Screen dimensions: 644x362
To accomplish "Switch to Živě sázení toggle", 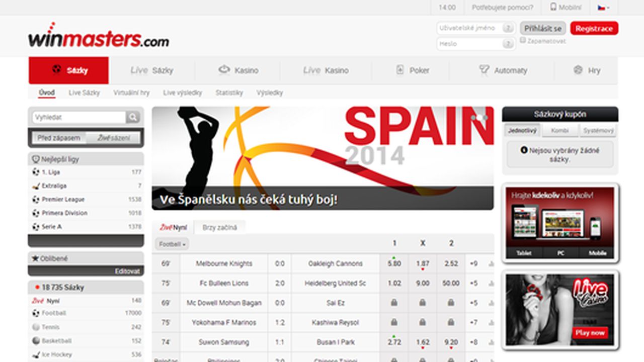I will (x=113, y=138).
